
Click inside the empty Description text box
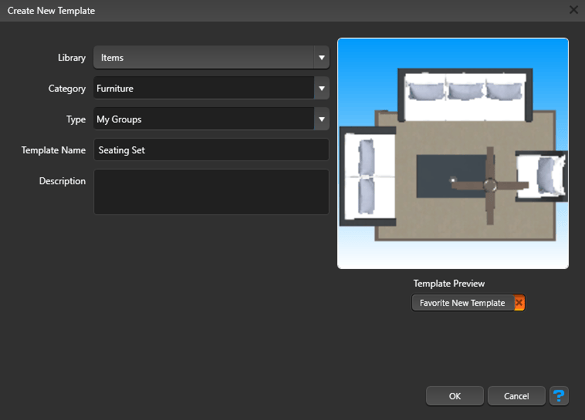pos(211,192)
